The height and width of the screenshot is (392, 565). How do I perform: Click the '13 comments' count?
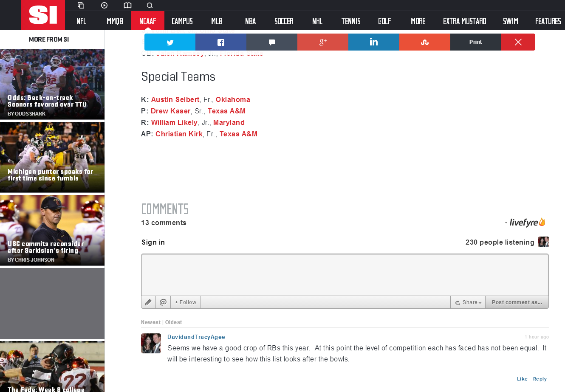click(x=164, y=223)
